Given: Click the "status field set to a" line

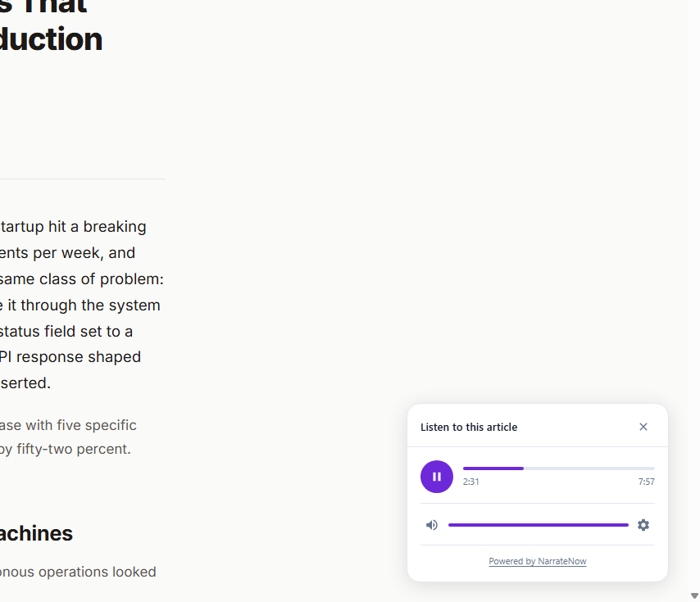Looking at the screenshot, I should pos(66,331).
